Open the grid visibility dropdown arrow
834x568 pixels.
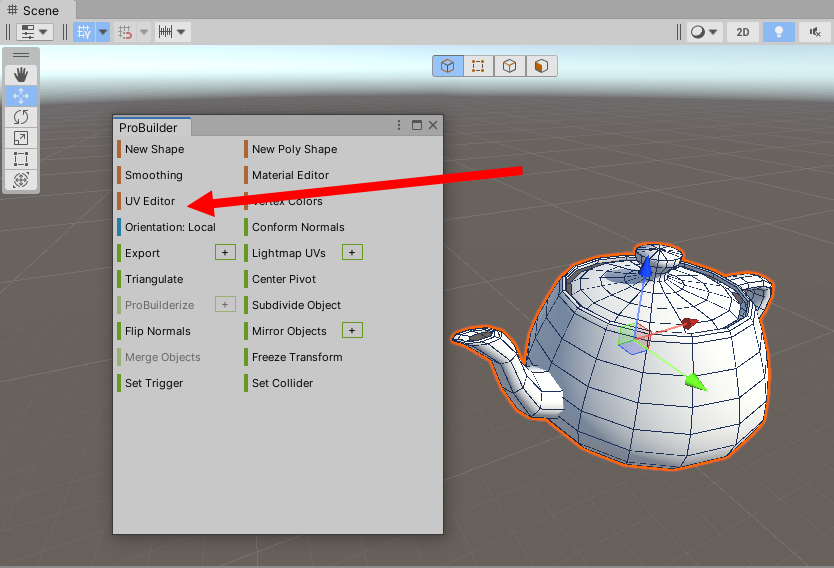pyautogui.click(x=103, y=32)
